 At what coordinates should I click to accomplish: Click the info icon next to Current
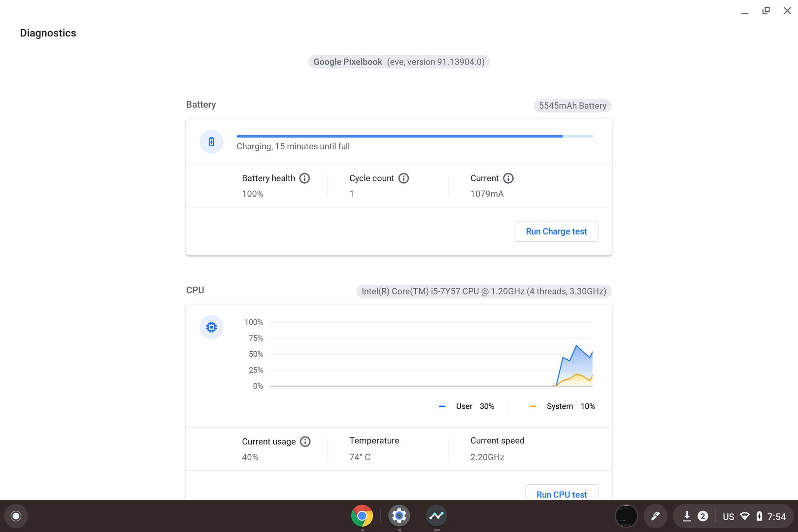[508, 178]
